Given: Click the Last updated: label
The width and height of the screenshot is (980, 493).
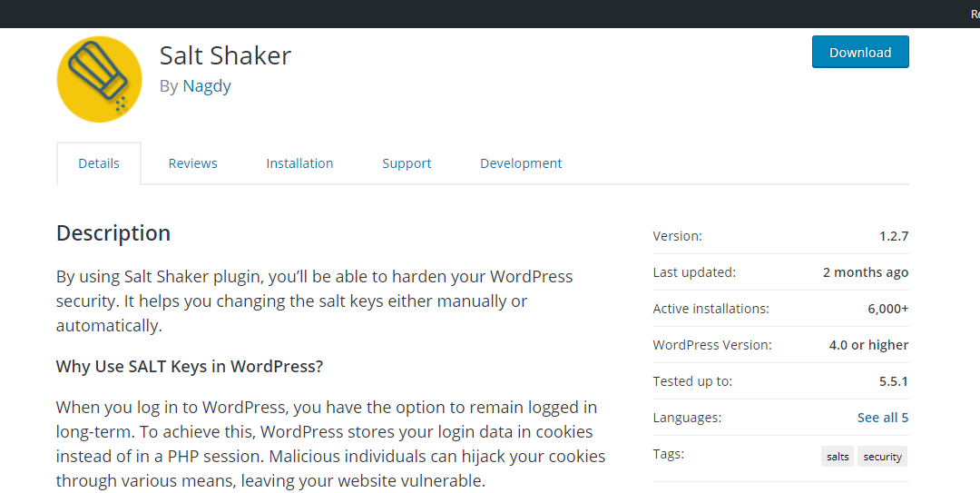Looking at the screenshot, I should point(694,272).
